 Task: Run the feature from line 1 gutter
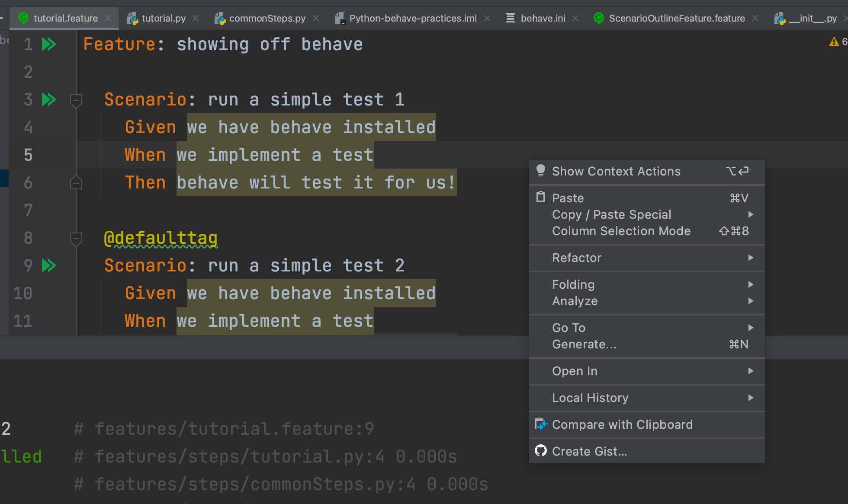click(49, 44)
